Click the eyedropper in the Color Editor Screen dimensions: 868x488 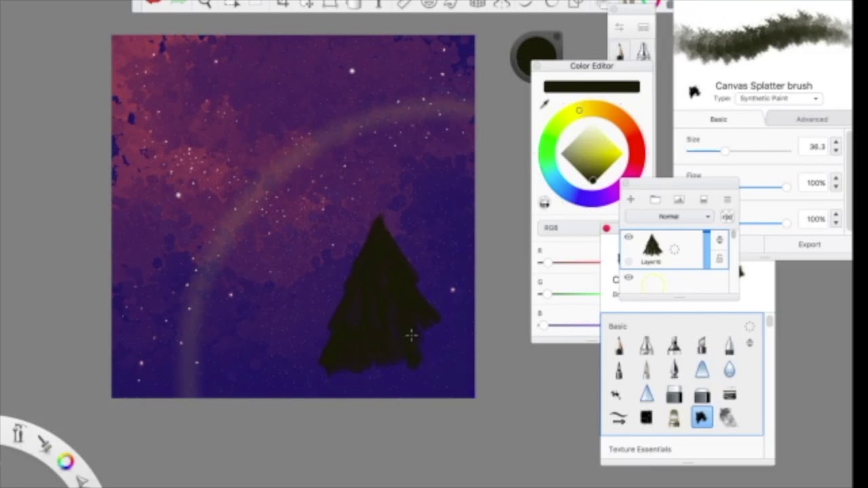point(544,104)
